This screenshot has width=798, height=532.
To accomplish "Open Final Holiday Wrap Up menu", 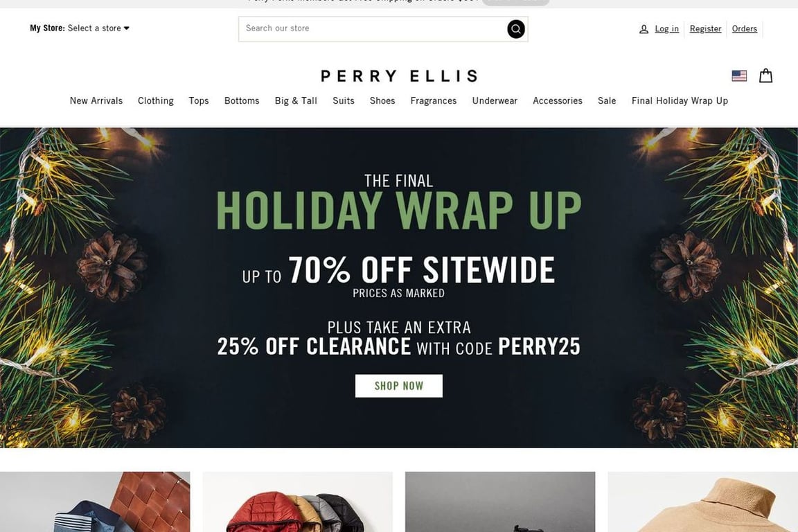I will 680,101.
